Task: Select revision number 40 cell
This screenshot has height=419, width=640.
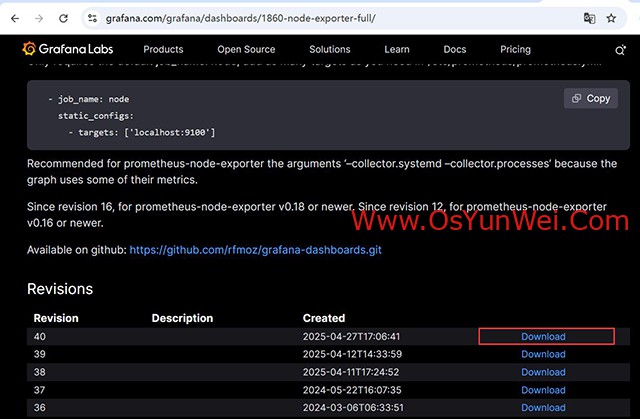Action: point(40,337)
